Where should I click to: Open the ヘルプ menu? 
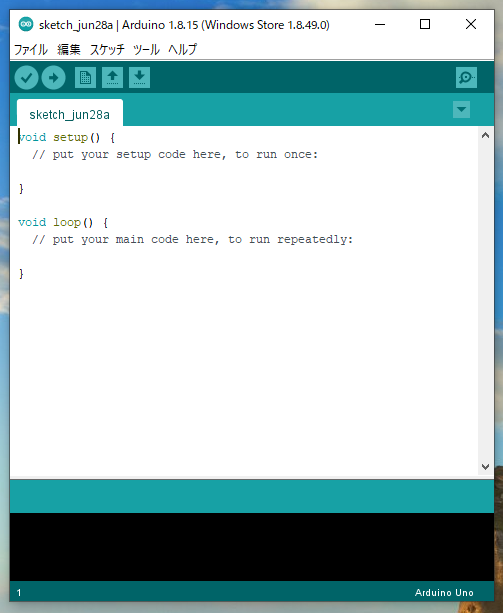[x=183, y=50]
